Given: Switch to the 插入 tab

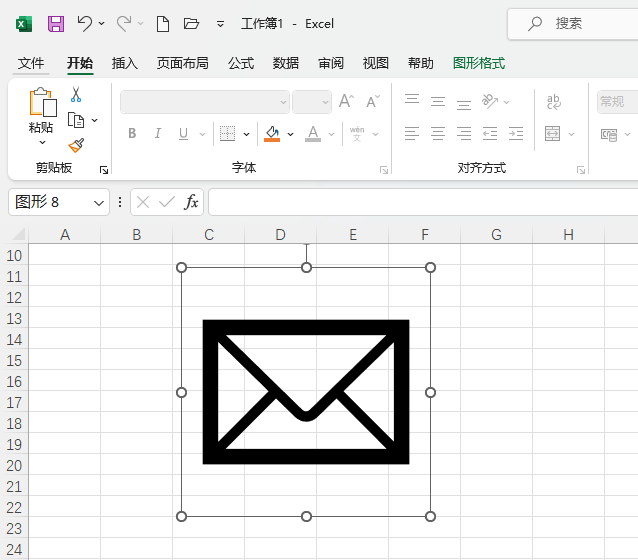Looking at the screenshot, I should point(125,63).
